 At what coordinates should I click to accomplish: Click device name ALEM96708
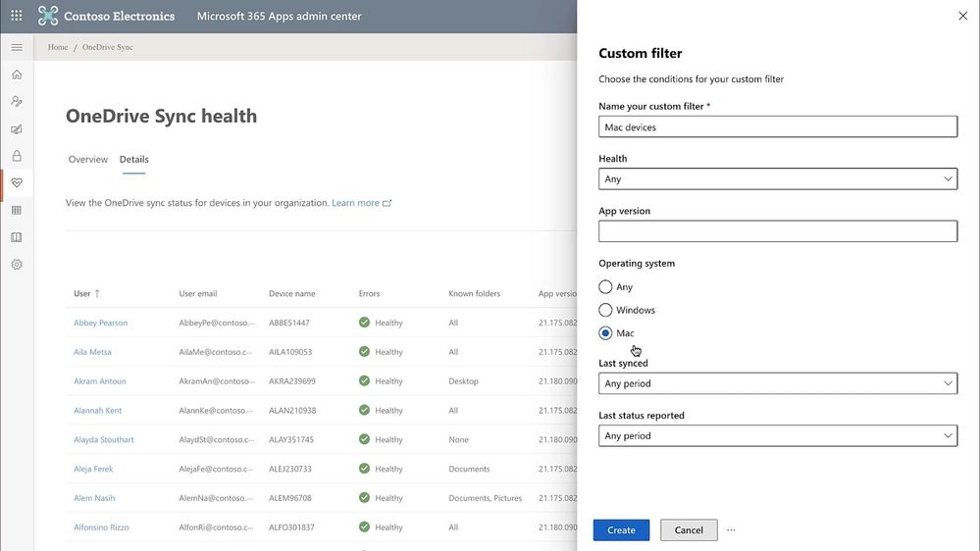coord(290,498)
